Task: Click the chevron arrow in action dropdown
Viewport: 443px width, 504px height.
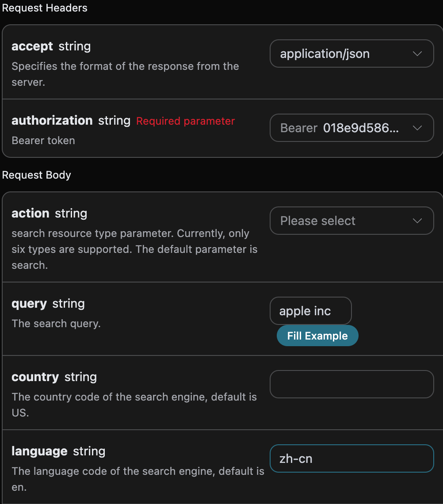Action: click(x=417, y=221)
